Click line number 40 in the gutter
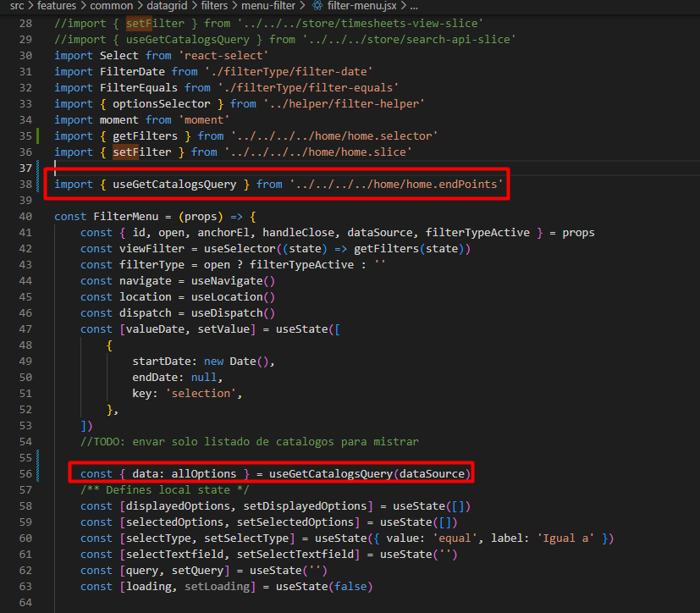 [26, 216]
